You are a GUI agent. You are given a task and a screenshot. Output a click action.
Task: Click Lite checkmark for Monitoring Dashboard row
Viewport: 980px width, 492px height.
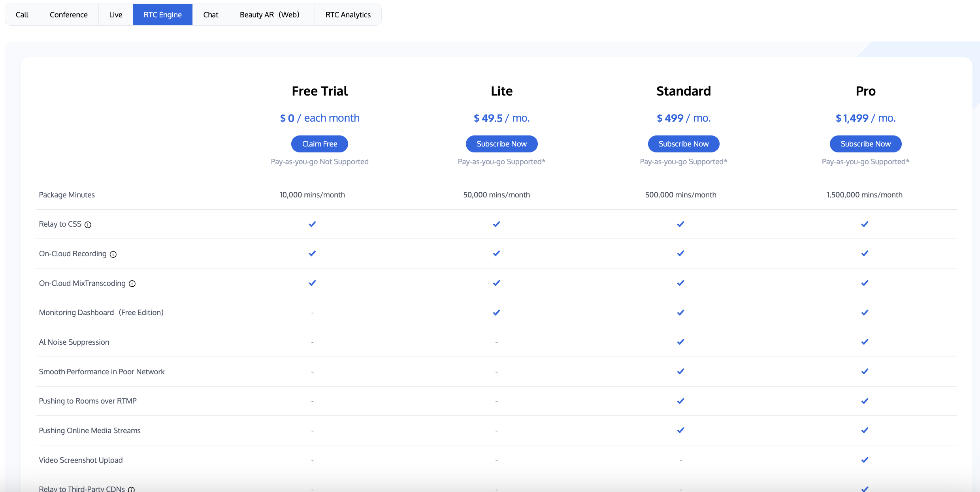(496, 312)
